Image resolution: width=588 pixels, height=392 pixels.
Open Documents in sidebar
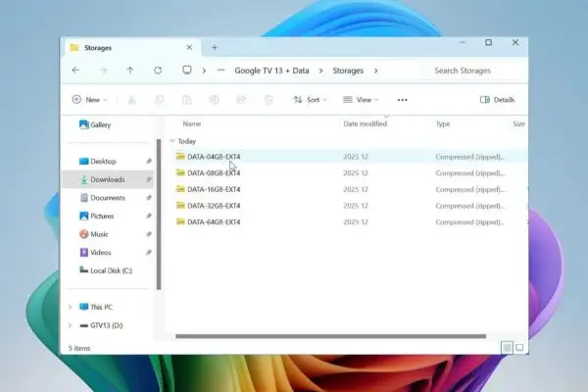coord(102,198)
